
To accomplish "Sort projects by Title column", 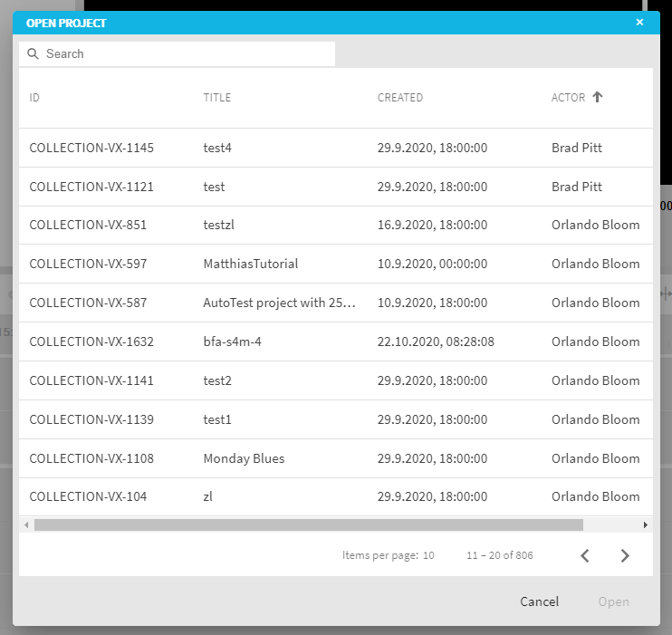I will click(217, 98).
